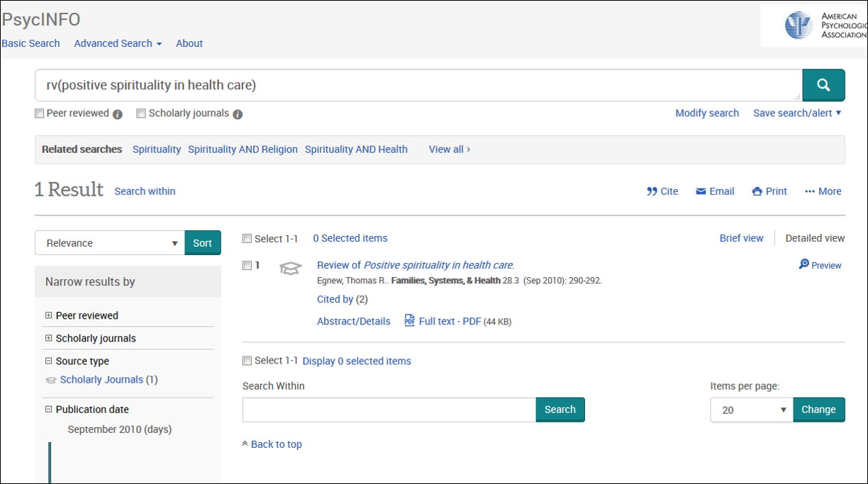Viewport: 868px width, 484px height.
Task: Click Spirituality AND Health related search
Action: (356, 150)
